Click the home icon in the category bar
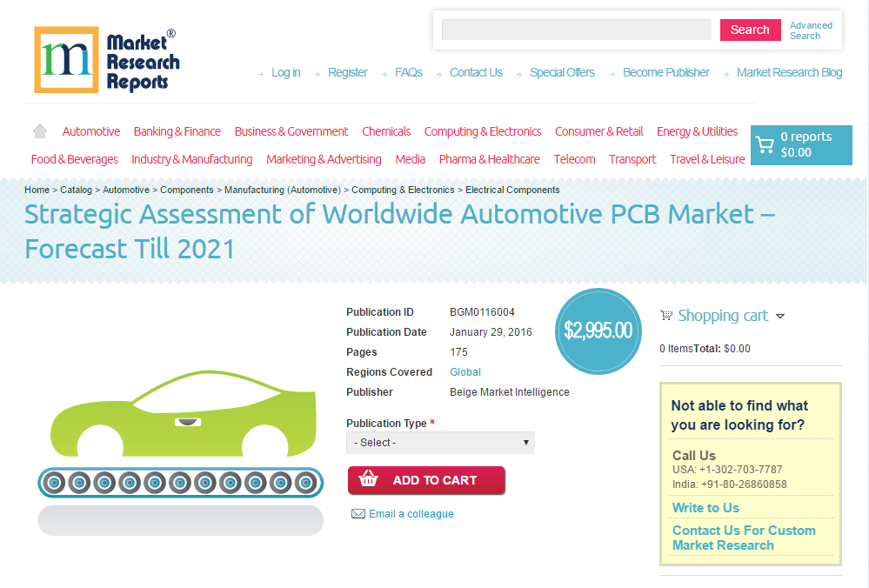 [39, 130]
